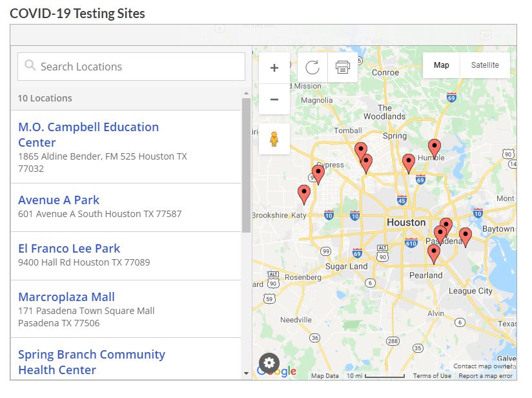The height and width of the screenshot is (398, 532).
Task: Click Report a map error
Action: click(486, 375)
